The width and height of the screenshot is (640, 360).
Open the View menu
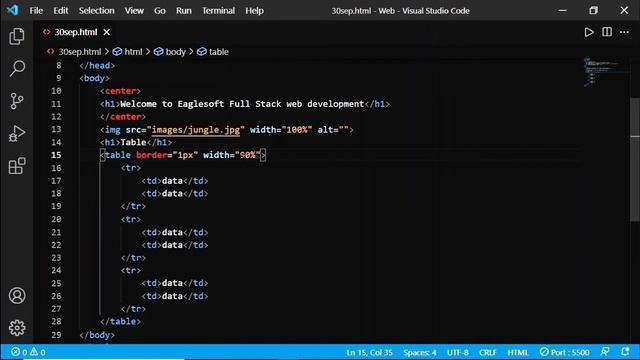(134, 11)
